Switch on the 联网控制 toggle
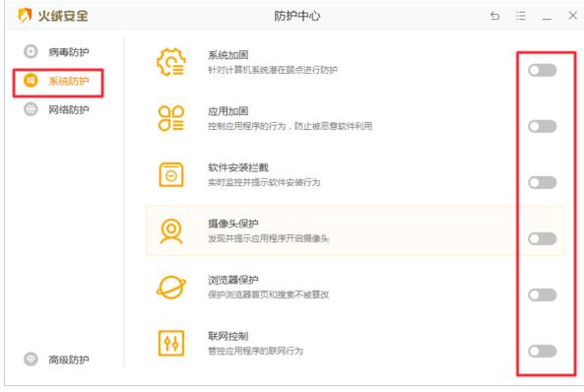The width and height of the screenshot is (584, 392). point(543,351)
